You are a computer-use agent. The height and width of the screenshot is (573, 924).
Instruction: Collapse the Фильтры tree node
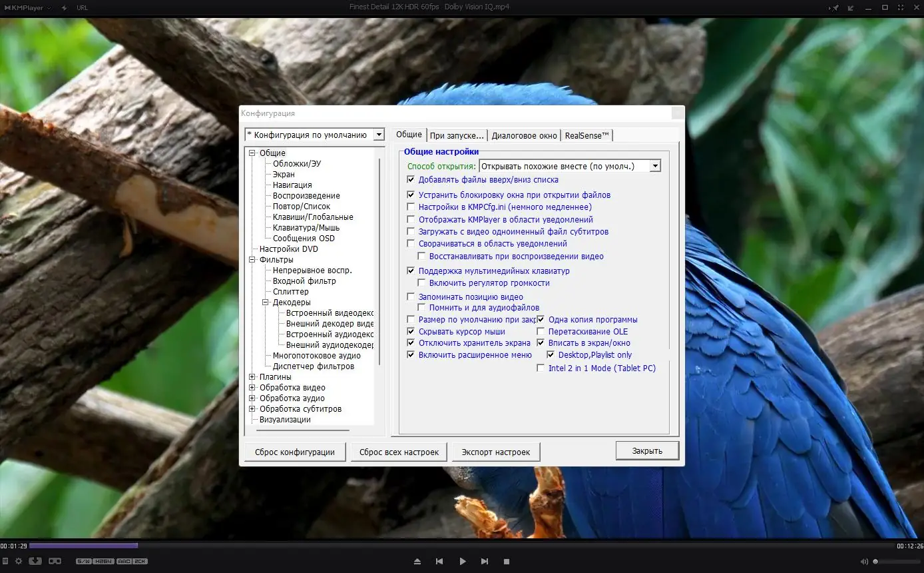click(x=252, y=260)
